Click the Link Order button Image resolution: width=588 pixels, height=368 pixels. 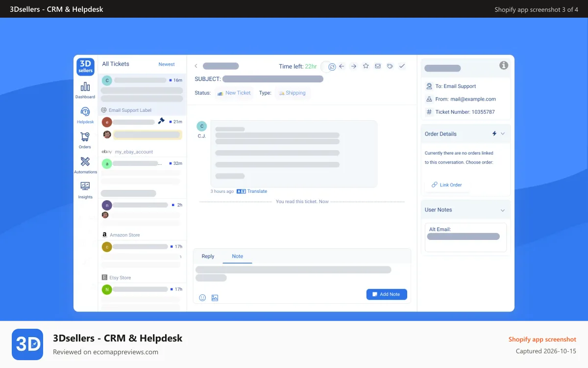(x=446, y=185)
